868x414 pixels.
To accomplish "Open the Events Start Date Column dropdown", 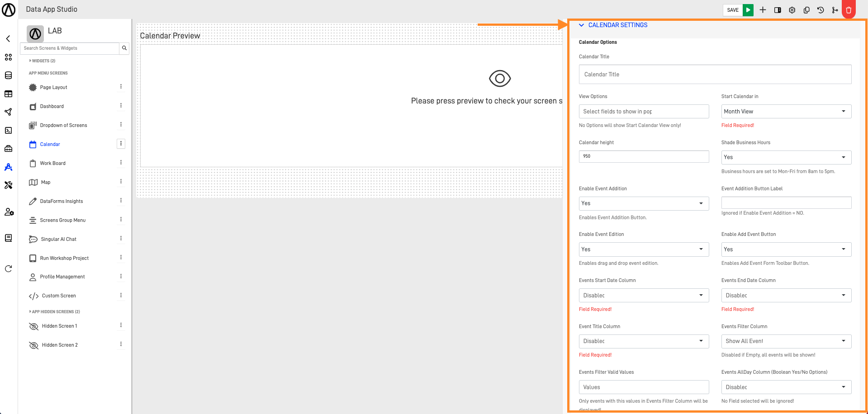I will 644,296.
